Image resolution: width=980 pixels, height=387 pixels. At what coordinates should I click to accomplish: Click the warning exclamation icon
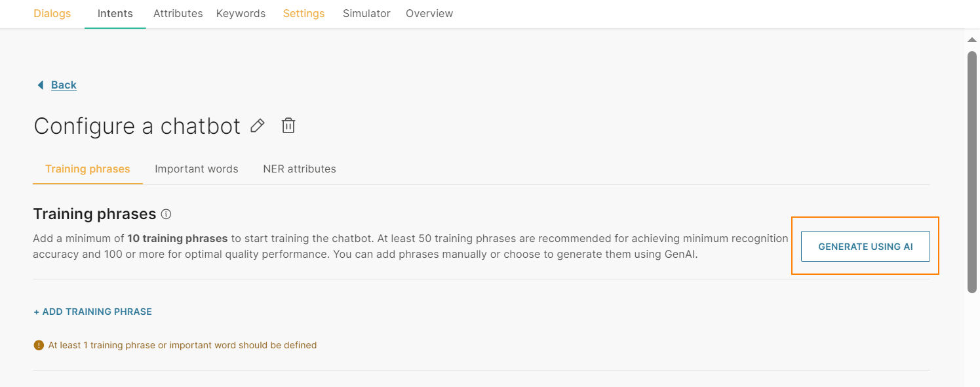(39, 345)
